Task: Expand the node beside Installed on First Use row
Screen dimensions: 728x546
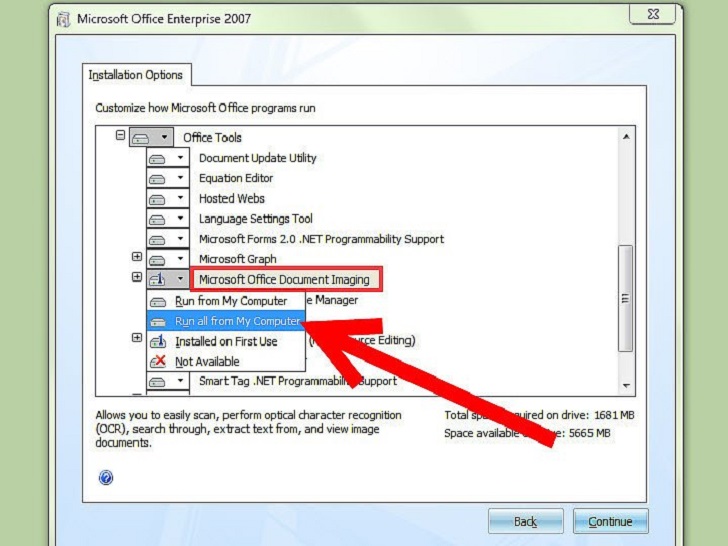Action: (137, 338)
